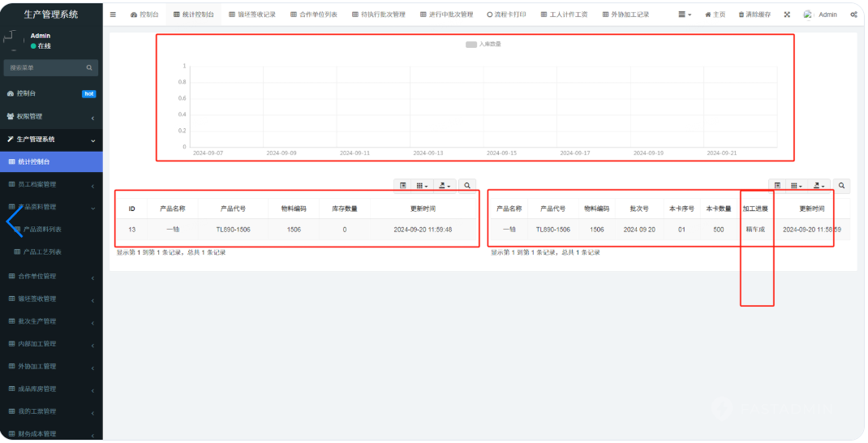Go to 主页 home in top bar
The width and height of the screenshot is (868, 443).
[x=715, y=15]
